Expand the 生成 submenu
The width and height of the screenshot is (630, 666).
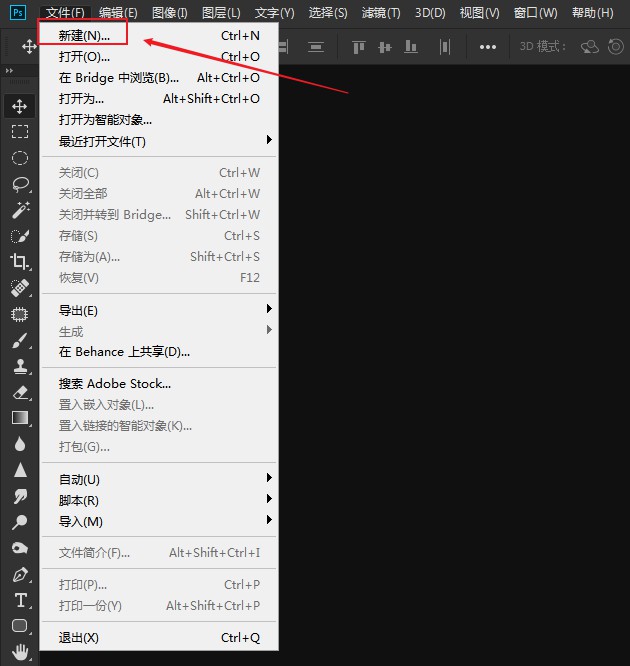159,331
